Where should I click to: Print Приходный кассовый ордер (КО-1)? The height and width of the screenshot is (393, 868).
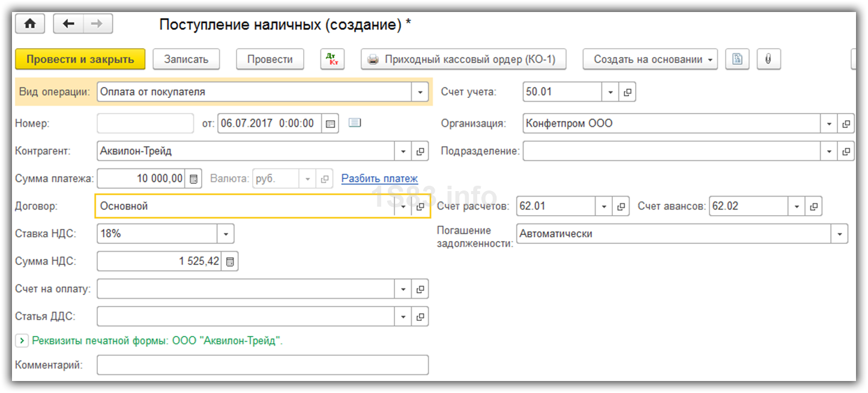point(462,59)
